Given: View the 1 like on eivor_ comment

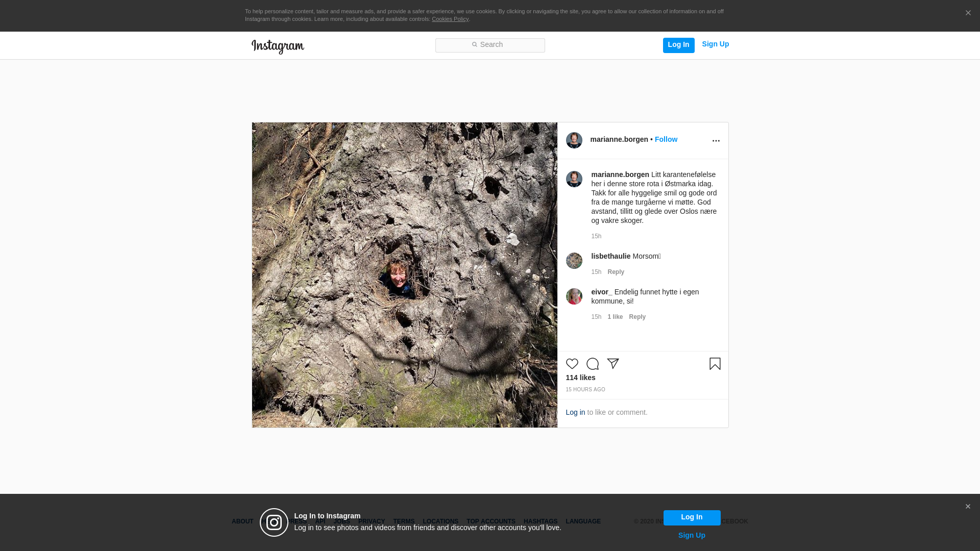Looking at the screenshot, I should 615,317.
